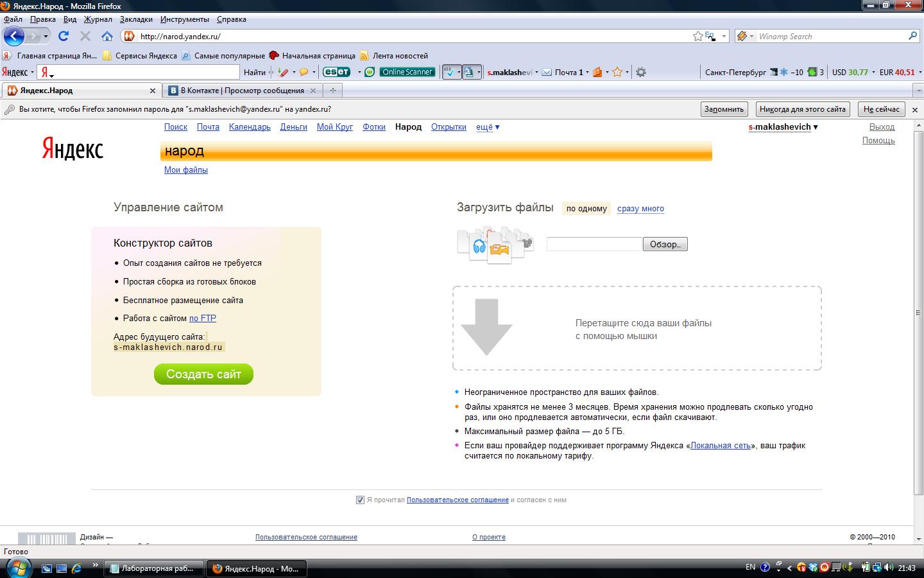Launch Internet Explorer from quick launch
Viewport: 924px width, 578px height.
pos(76,568)
